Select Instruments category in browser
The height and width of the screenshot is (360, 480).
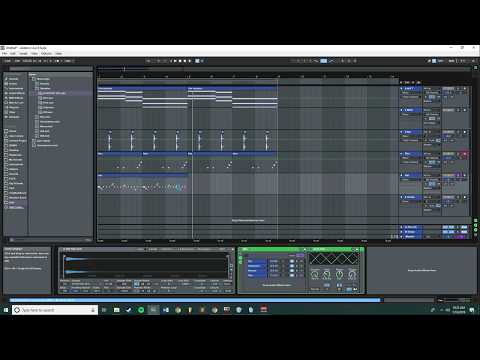(15, 89)
